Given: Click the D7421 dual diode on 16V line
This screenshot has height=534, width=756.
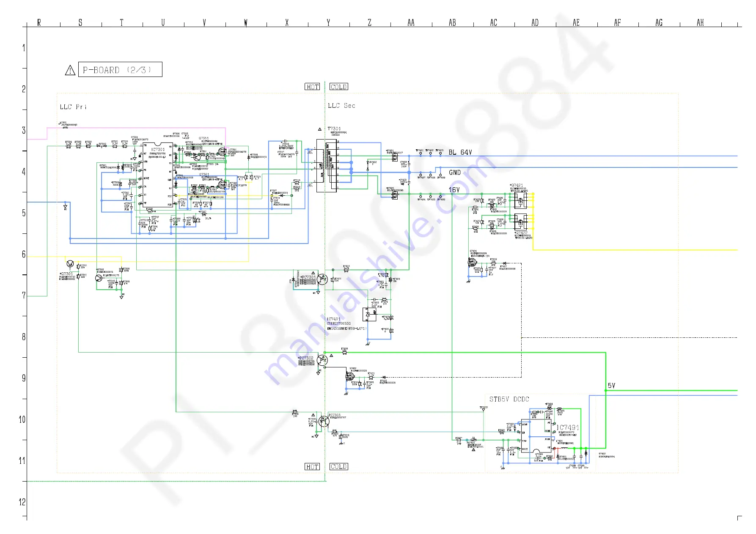Looking at the screenshot, I should [395, 196].
